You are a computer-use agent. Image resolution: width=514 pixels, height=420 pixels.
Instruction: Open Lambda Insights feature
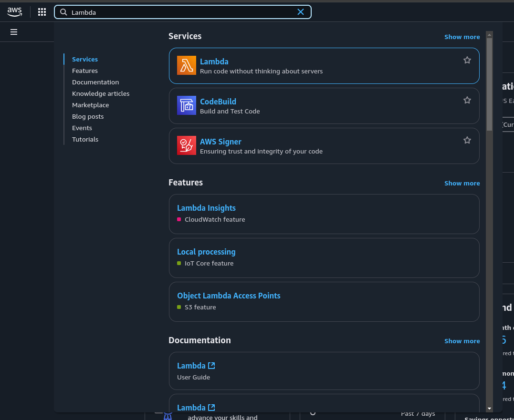click(206, 208)
